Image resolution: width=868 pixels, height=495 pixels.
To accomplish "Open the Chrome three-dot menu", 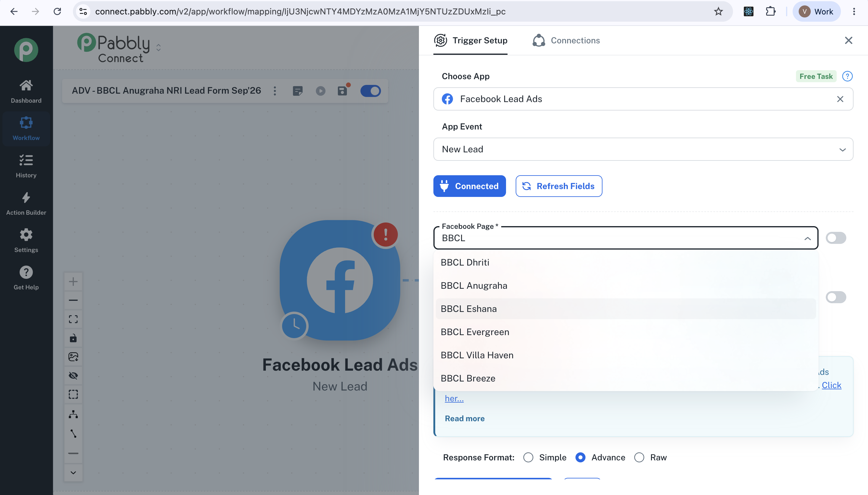I will [x=854, y=11].
